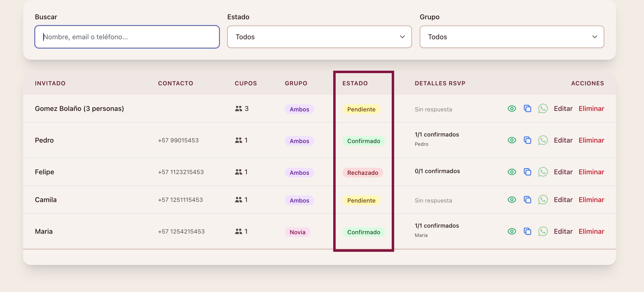Click the WhatsApp icon in Camila's row

point(543,200)
